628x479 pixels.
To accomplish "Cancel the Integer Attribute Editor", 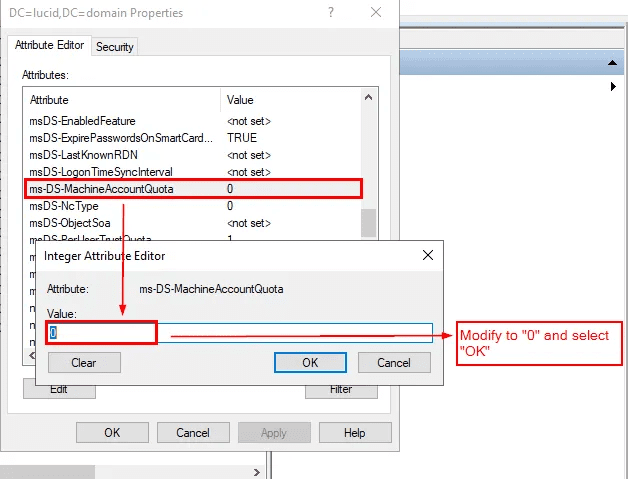I will pyautogui.click(x=394, y=363).
